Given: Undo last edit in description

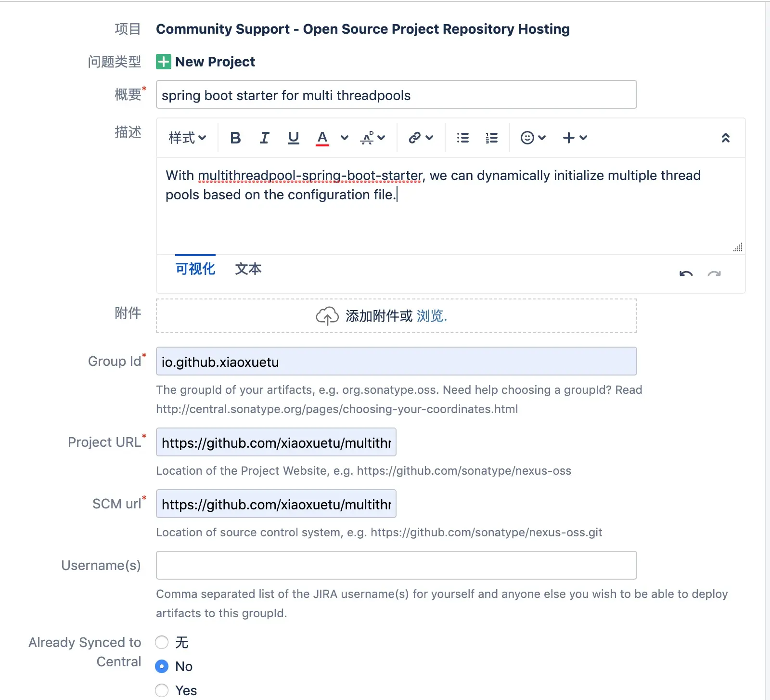Looking at the screenshot, I should (686, 274).
